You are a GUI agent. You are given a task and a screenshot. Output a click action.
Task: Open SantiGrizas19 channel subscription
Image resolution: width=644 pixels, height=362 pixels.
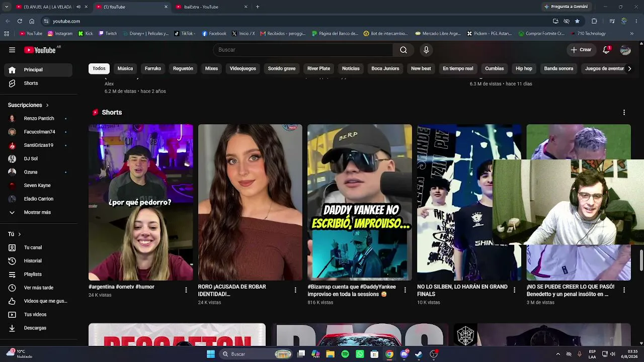pos(39,145)
